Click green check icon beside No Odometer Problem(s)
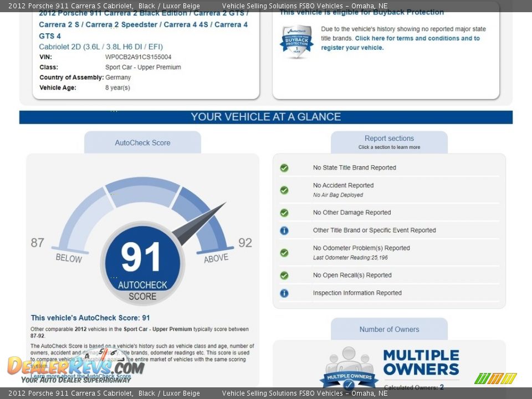Screen dimensions: 532x399 tap(284, 253)
